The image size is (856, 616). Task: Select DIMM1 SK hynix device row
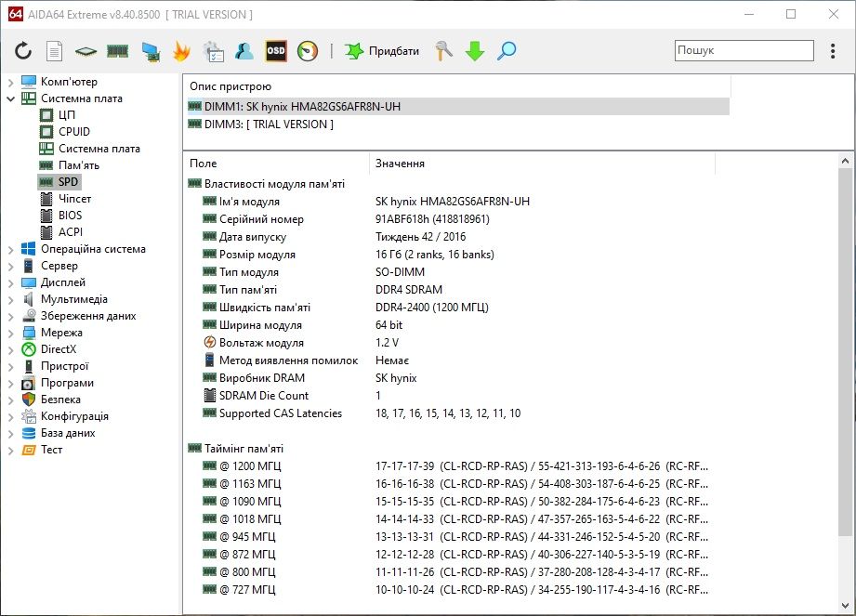click(458, 107)
